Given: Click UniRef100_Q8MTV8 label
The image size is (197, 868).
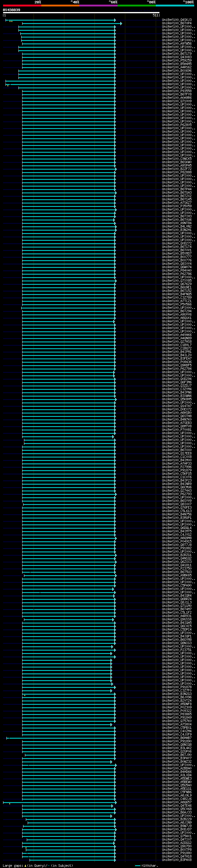Looking at the screenshot, I should coord(177,426).
